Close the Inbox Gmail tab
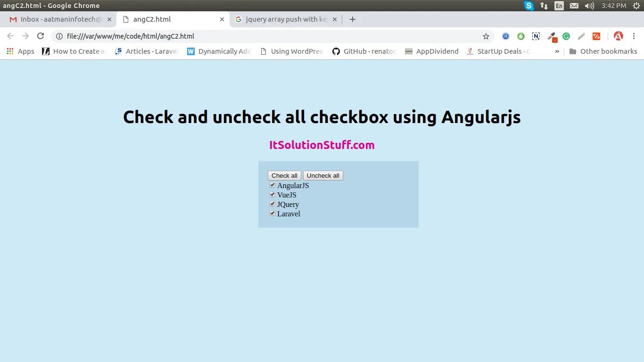The image size is (644, 362). (109, 19)
